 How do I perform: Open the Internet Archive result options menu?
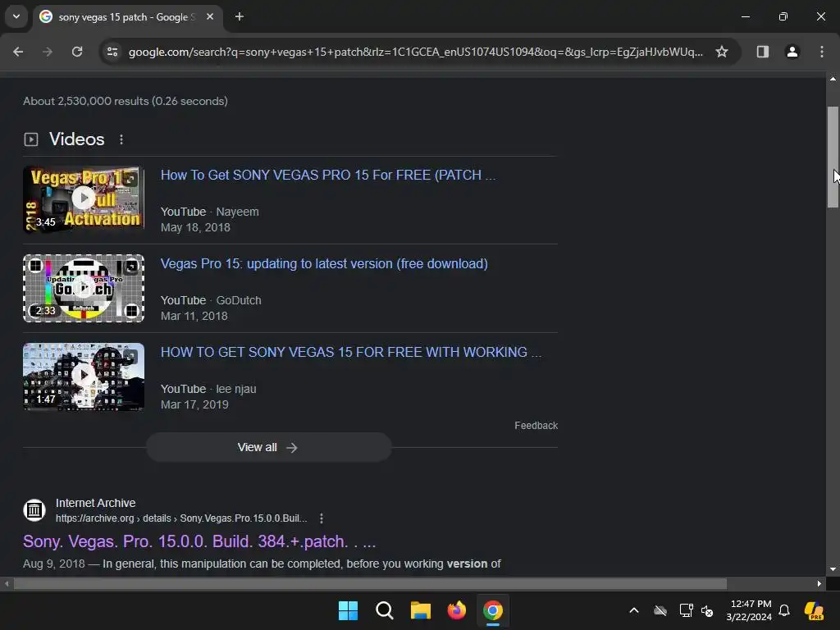tap(321, 518)
